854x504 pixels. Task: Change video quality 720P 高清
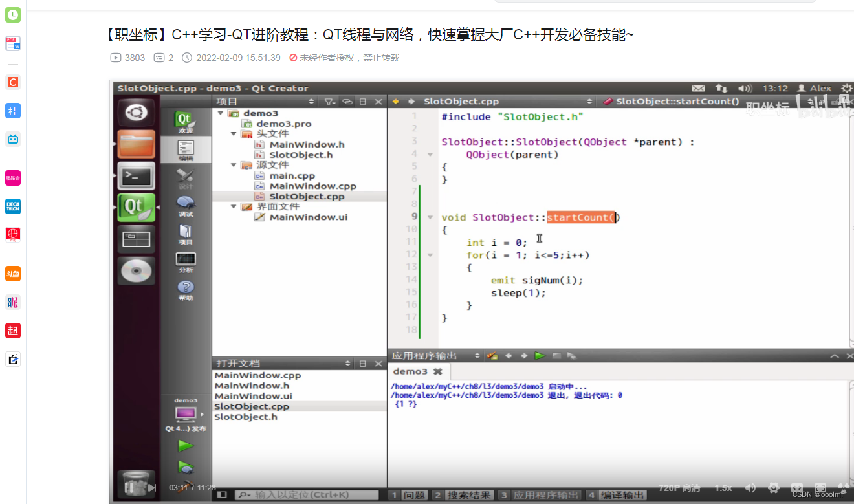coord(679,488)
